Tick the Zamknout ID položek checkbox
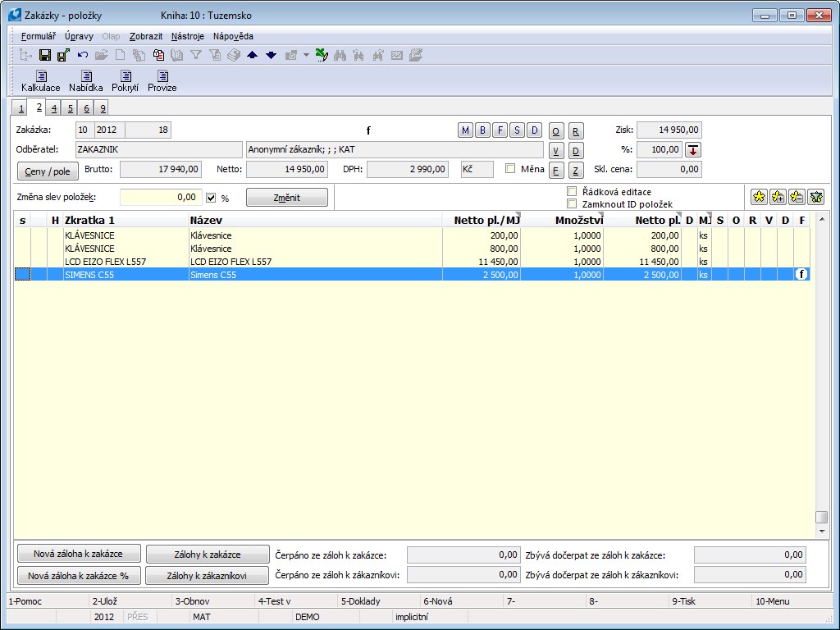 tap(572, 203)
